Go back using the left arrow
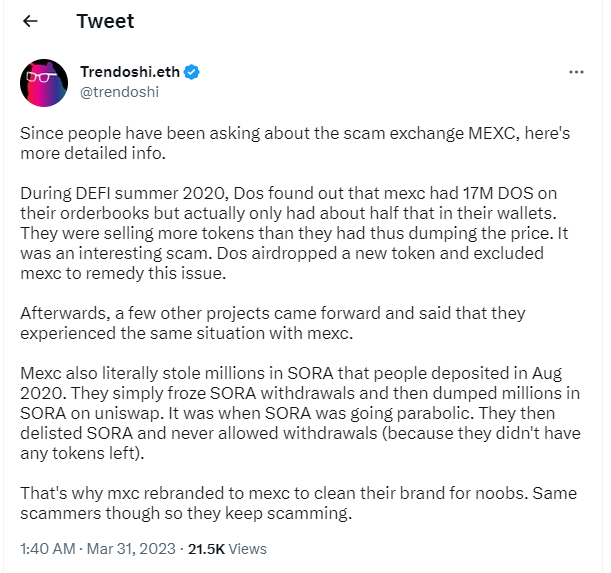The width and height of the screenshot is (611, 573). coord(31,21)
